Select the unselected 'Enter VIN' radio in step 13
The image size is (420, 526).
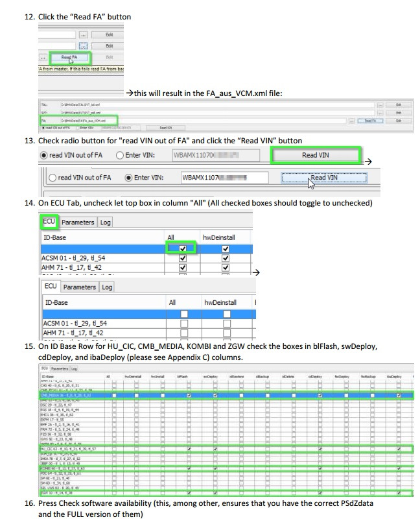(x=120, y=155)
